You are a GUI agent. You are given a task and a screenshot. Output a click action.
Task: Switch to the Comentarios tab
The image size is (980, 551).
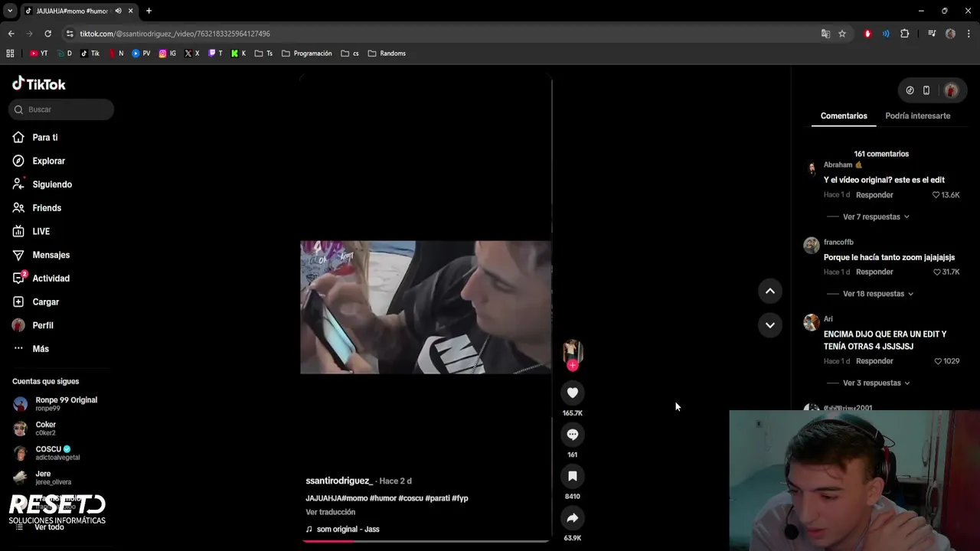coord(844,116)
